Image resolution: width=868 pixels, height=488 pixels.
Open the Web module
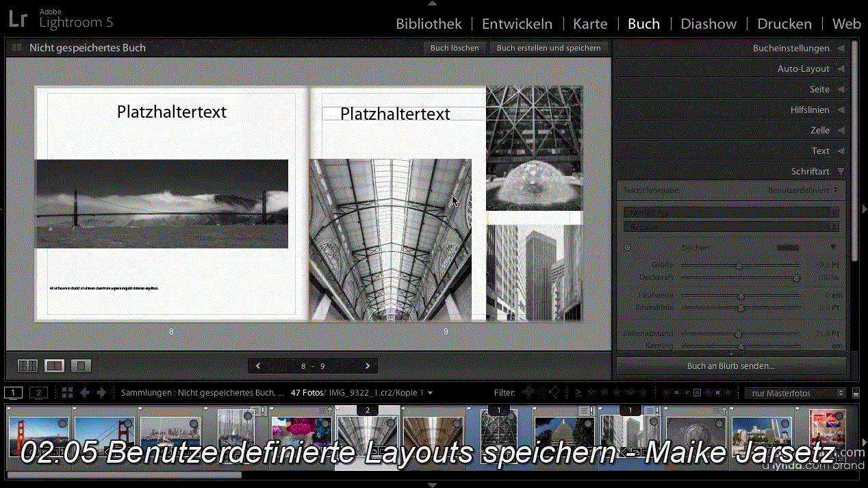pos(847,23)
